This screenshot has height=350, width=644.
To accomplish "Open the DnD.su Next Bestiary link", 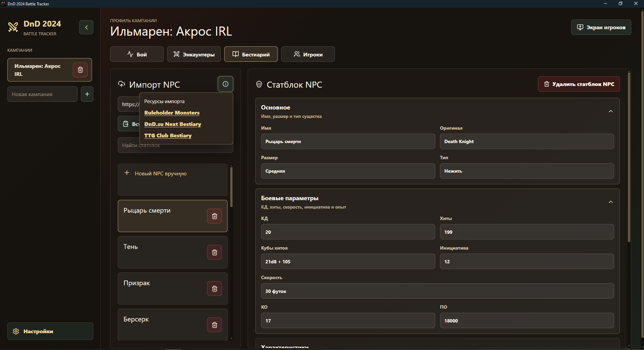I will click(173, 124).
